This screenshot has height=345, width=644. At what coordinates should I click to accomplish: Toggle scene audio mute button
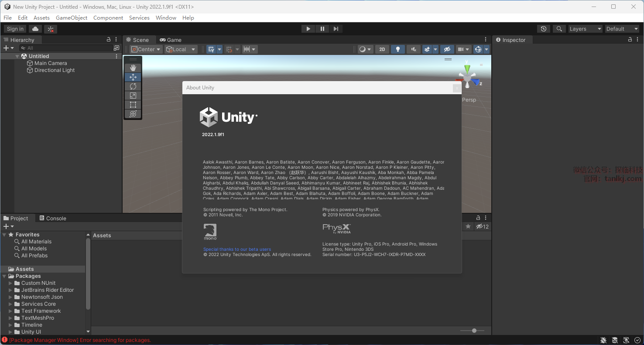pos(413,49)
